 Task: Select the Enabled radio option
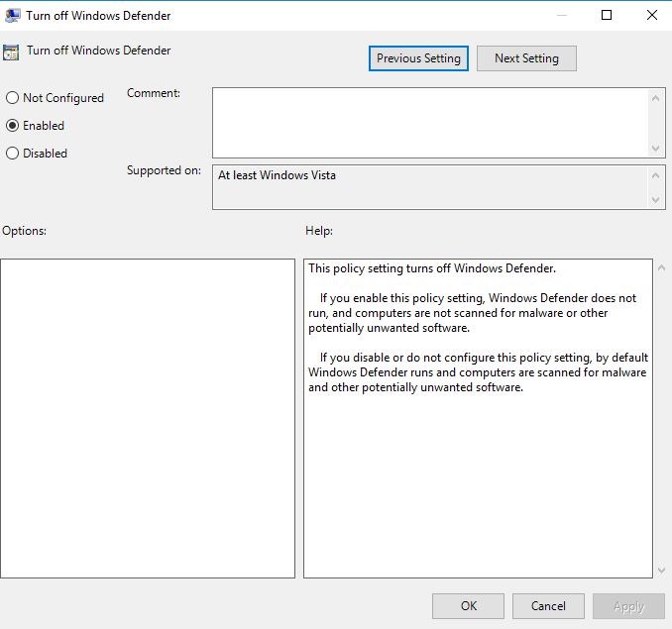pyautogui.click(x=35, y=126)
